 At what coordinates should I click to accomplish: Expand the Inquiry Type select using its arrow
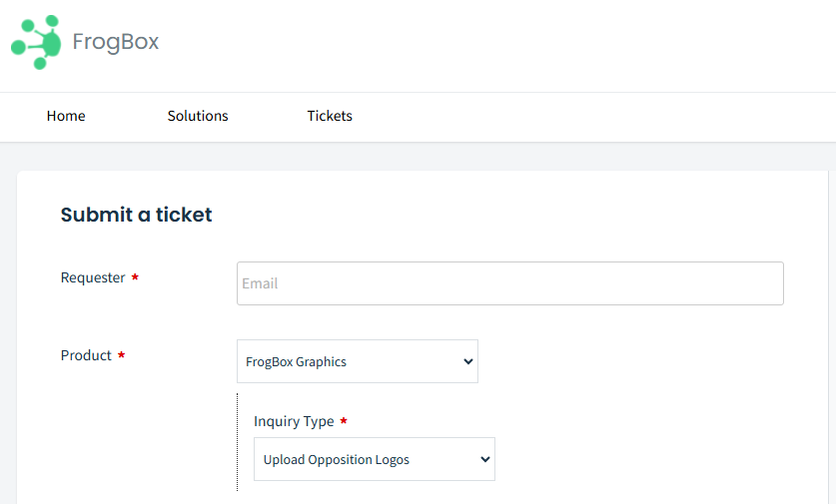tap(485, 460)
